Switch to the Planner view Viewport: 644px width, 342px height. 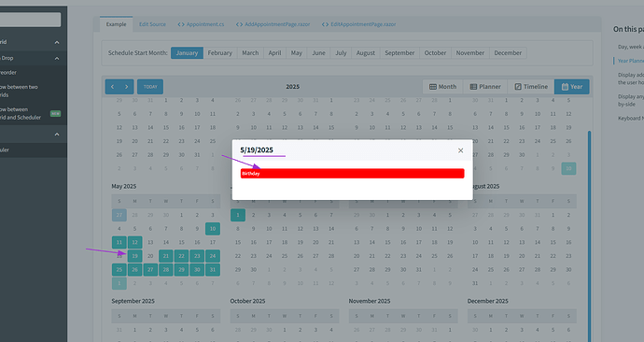coord(485,87)
